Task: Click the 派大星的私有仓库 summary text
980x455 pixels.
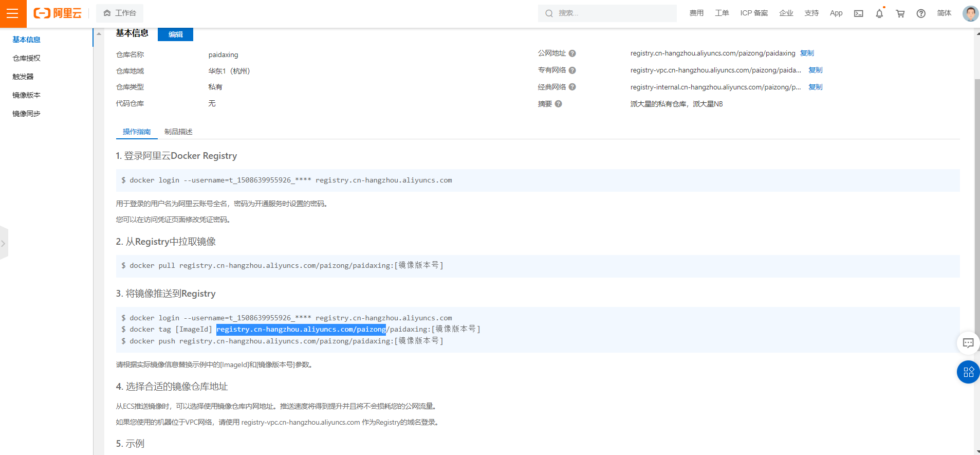Action: 676,104
